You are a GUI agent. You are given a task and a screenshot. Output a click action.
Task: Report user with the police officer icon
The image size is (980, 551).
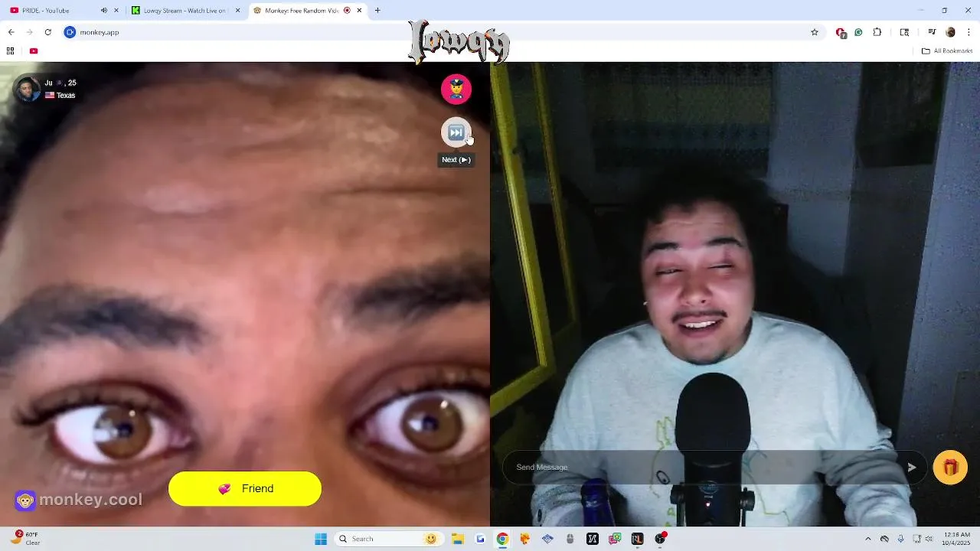[456, 90]
